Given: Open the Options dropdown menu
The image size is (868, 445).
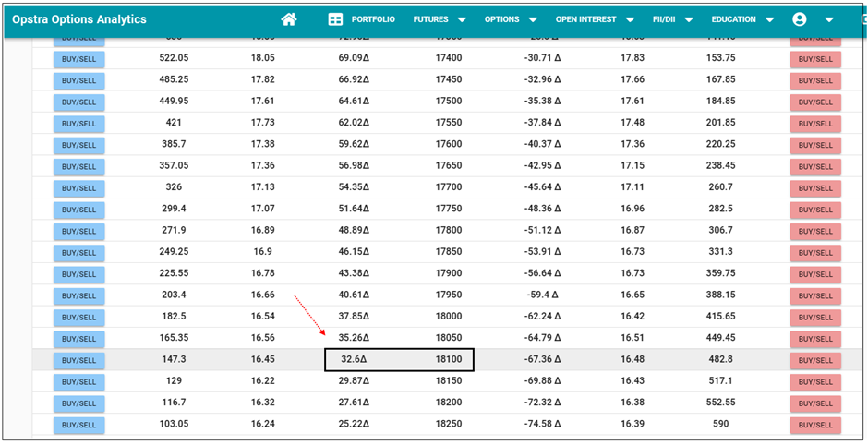Looking at the screenshot, I should click(511, 19).
